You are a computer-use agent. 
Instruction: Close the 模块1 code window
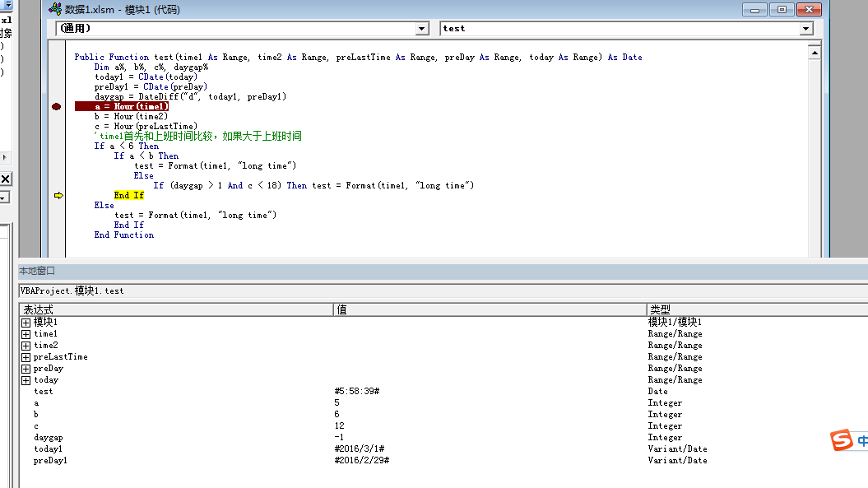tap(809, 10)
